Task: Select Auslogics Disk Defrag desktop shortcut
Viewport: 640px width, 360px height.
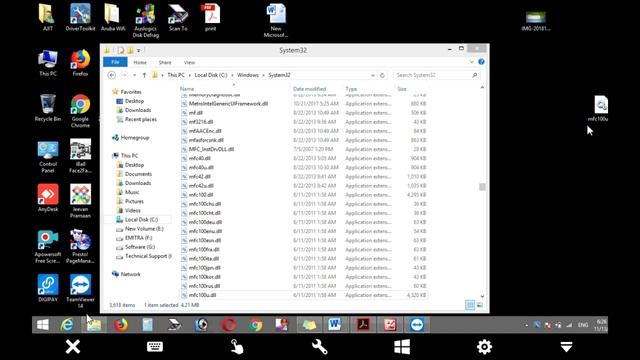Action: (145, 20)
